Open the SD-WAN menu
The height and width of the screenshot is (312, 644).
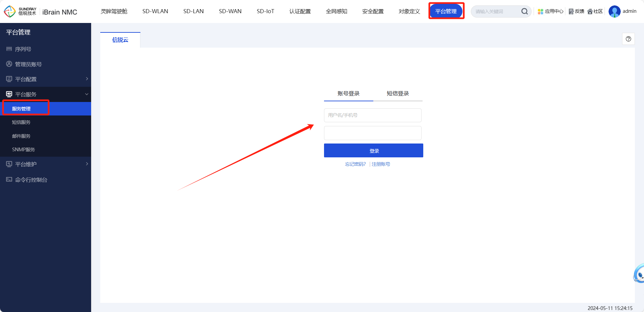point(230,11)
